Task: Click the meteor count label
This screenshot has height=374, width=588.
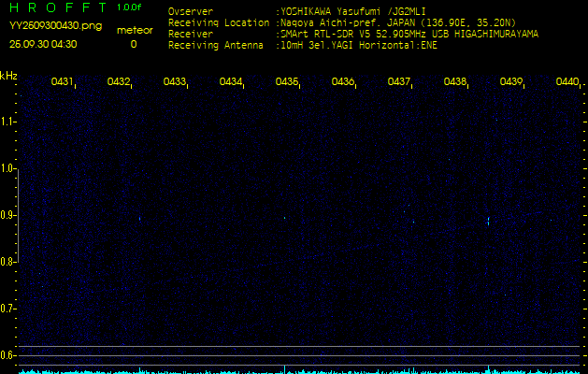Action: coord(135,30)
